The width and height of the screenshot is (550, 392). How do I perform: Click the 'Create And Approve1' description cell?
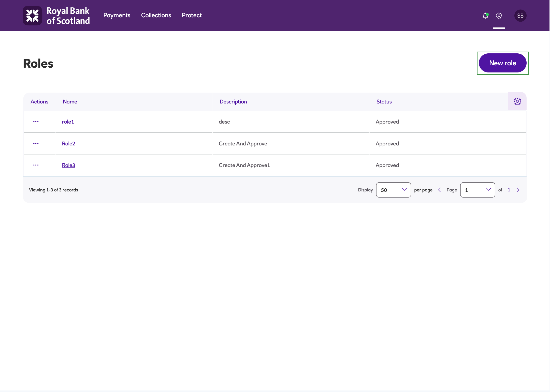[244, 165]
